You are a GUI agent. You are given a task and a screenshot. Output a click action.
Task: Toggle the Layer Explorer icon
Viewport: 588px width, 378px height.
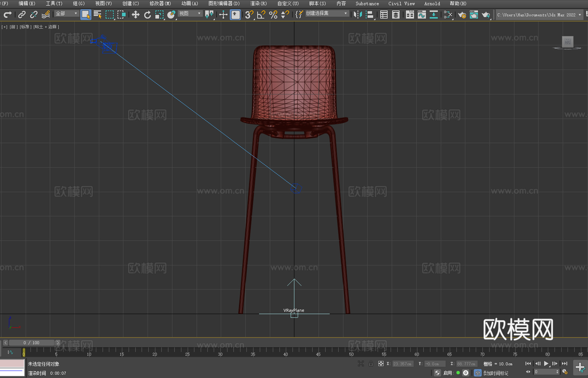point(396,14)
